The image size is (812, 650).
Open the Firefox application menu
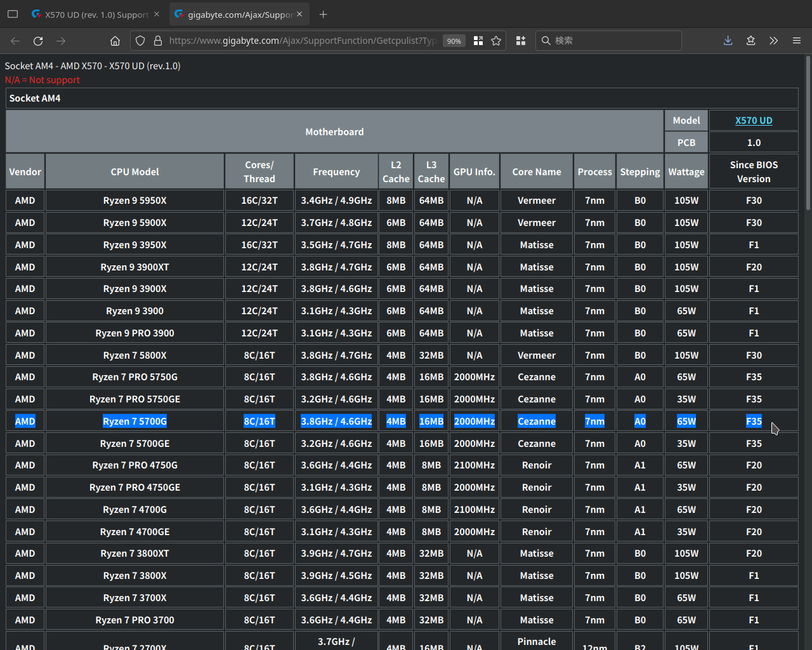797,41
